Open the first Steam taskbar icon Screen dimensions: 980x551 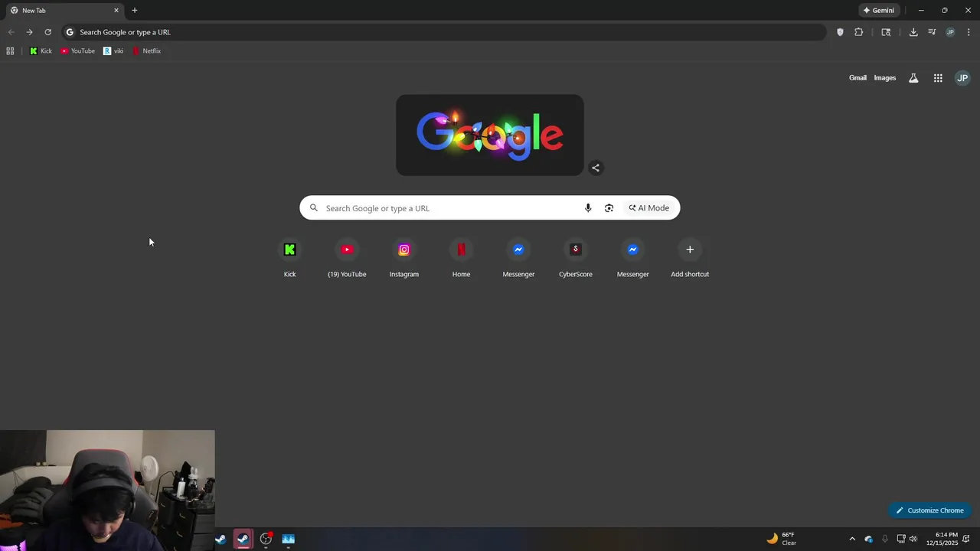point(220,539)
